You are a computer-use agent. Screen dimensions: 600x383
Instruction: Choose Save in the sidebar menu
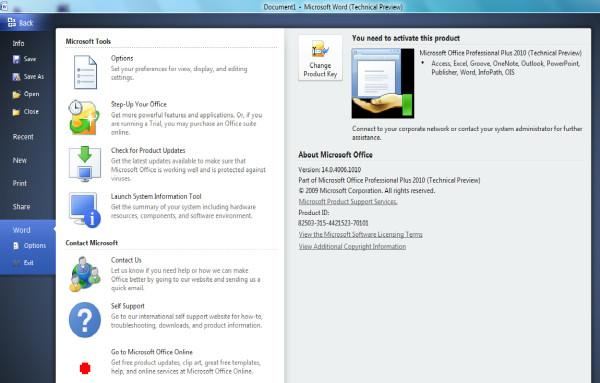click(x=30, y=59)
